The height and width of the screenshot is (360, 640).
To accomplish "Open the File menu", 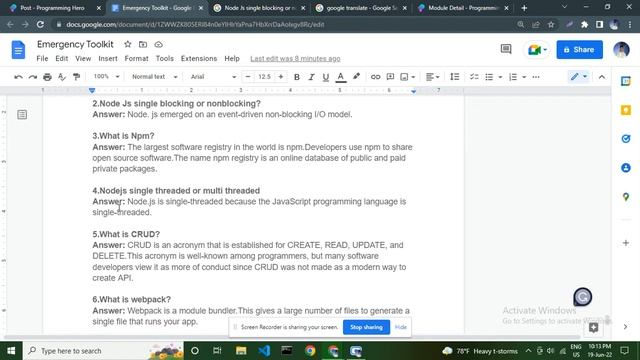I will pyautogui.click(x=42, y=58).
